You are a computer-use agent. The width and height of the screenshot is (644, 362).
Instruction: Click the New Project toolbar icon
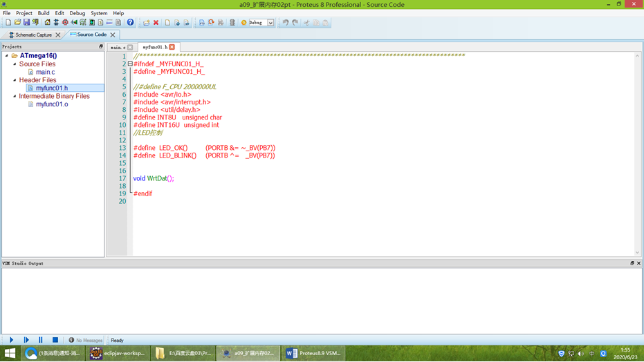[x=8, y=23]
